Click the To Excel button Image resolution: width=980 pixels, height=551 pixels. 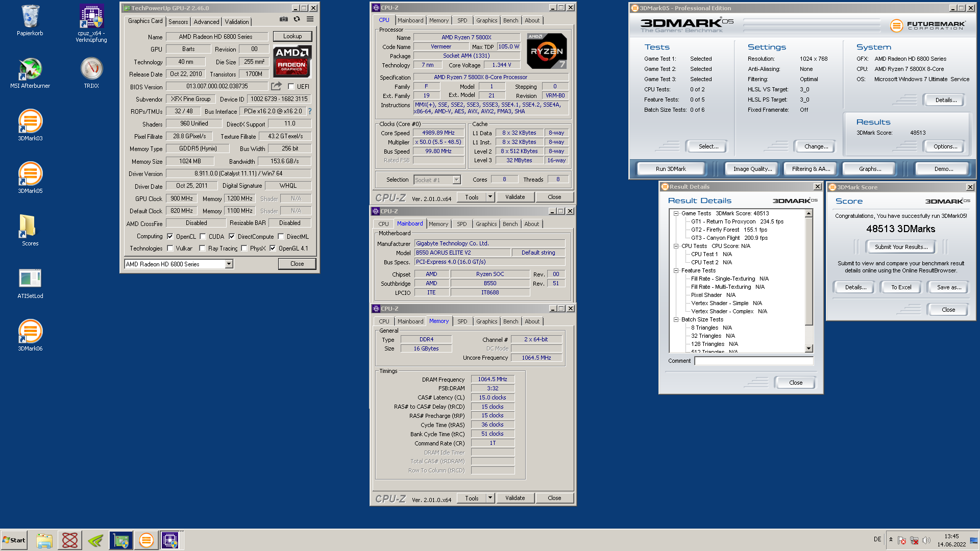[901, 287]
